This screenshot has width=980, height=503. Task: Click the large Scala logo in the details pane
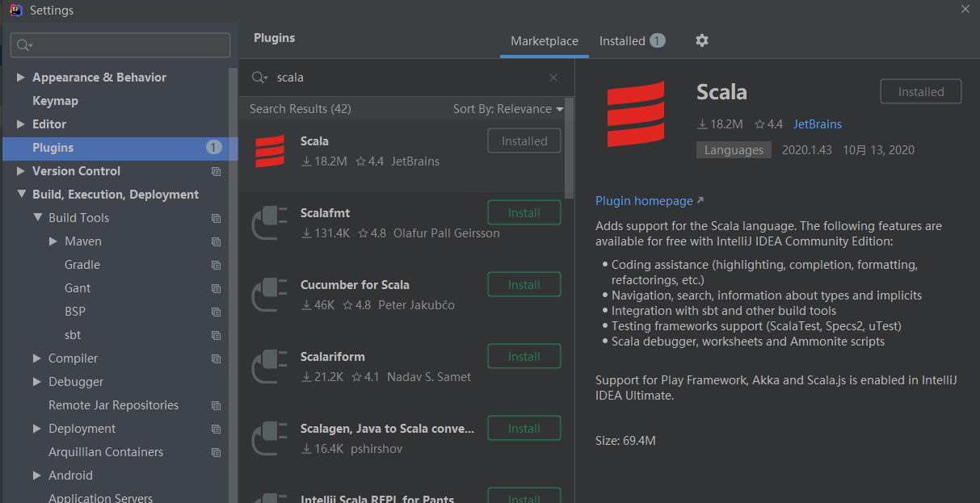pos(636,114)
